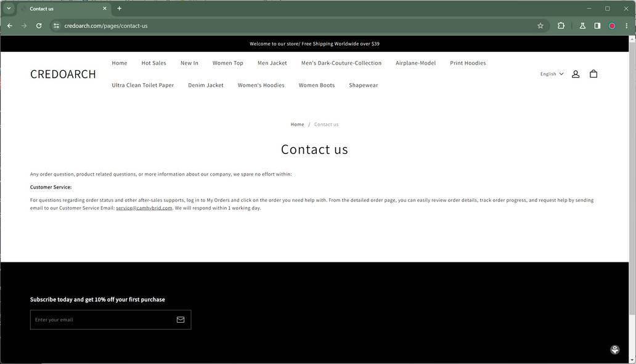
Task: Open the Hot Sales menu item
Action: click(x=153, y=63)
